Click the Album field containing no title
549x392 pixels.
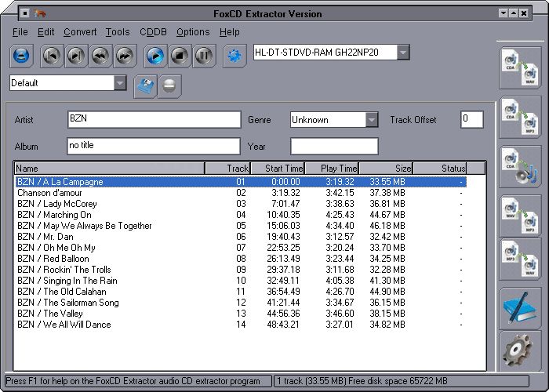tap(154, 146)
